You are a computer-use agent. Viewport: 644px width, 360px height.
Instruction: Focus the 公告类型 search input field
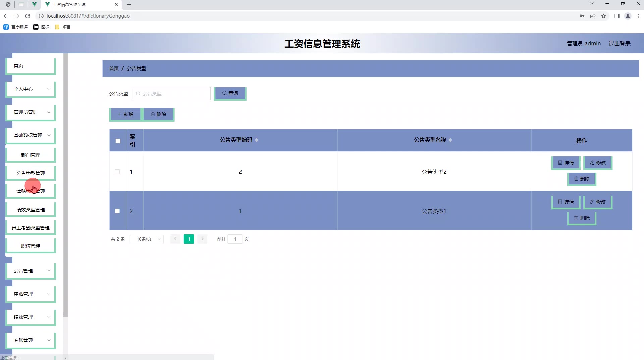pos(171,94)
